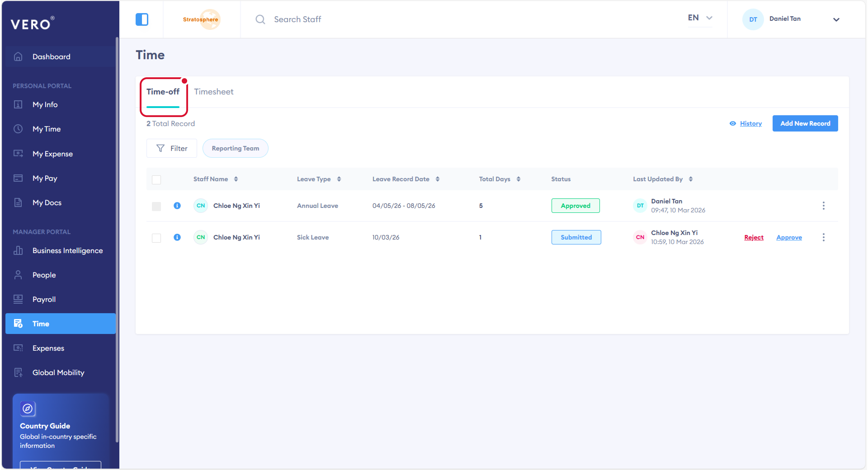Select the Sick Leave row checkbox
This screenshot has height=470, width=868.
pos(156,238)
